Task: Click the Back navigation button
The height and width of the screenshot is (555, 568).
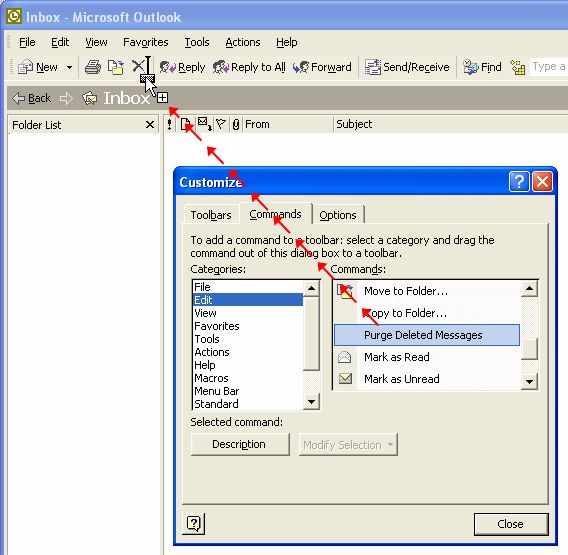Action: coord(32,98)
